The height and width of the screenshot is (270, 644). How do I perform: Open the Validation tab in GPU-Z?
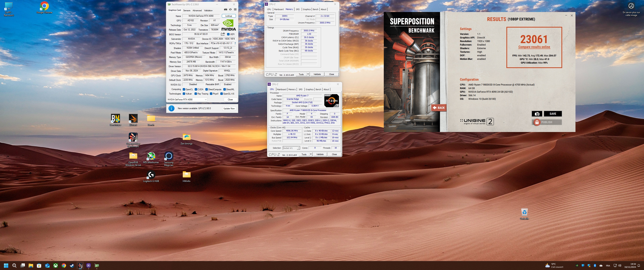tap(208, 10)
